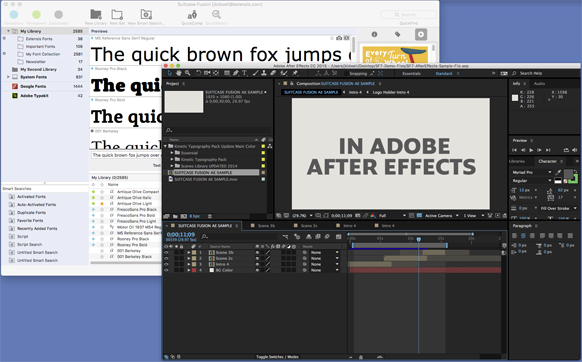The image size is (582, 362).
Task: Select the Clone Stamp tool in After Effects
Action: click(264, 73)
